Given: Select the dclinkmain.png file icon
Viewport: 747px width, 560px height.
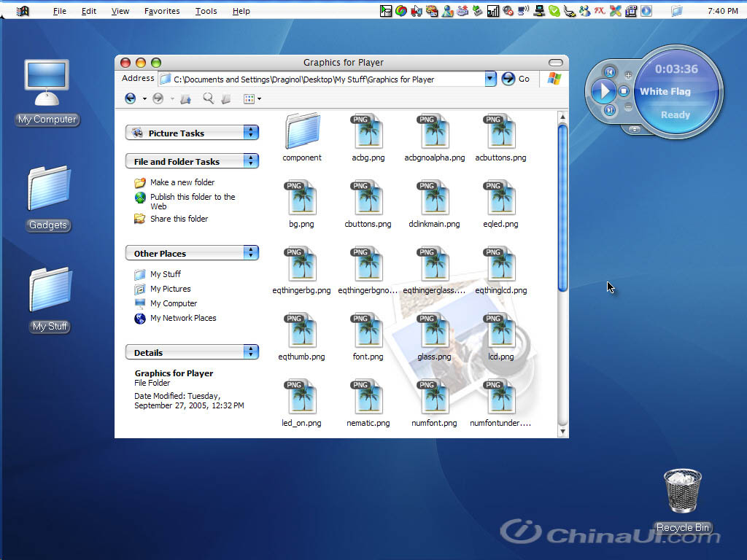Looking at the screenshot, I should pyautogui.click(x=435, y=197).
